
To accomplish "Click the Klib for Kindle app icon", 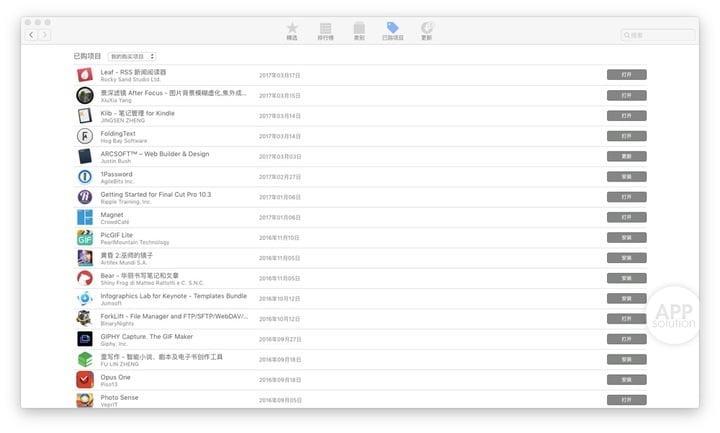I will coord(85,116).
